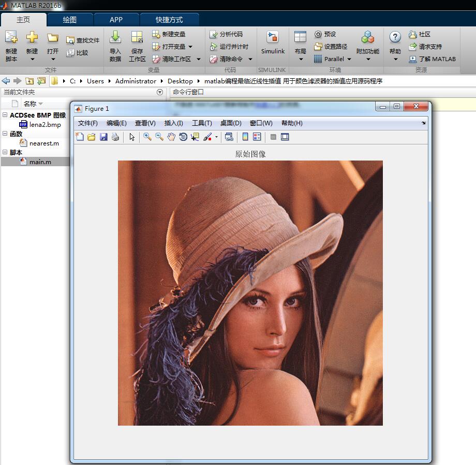
Task: Click Open File icon in Figure 1 toolbar
Action: (92, 137)
